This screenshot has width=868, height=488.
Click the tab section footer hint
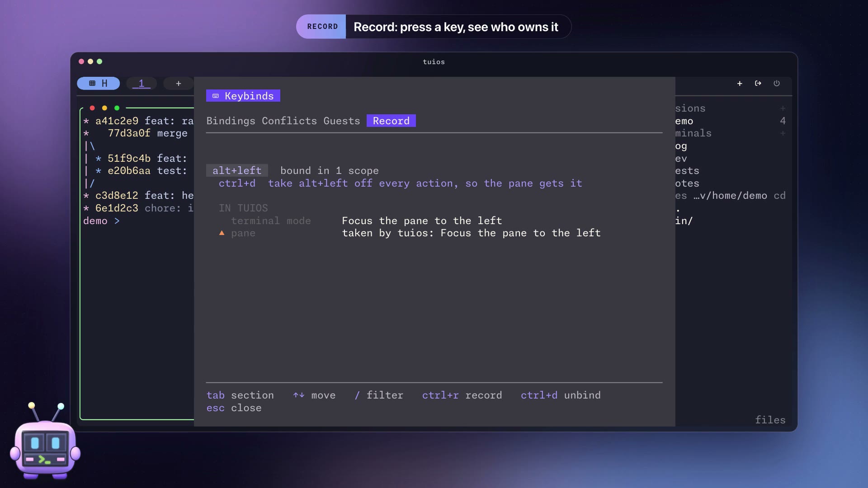click(x=240, y=395)
